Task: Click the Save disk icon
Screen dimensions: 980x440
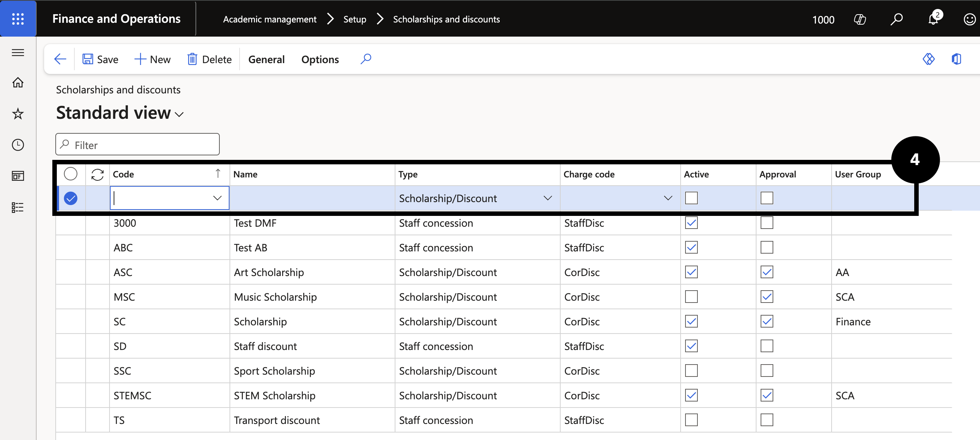Action: [x=88, y=59]
